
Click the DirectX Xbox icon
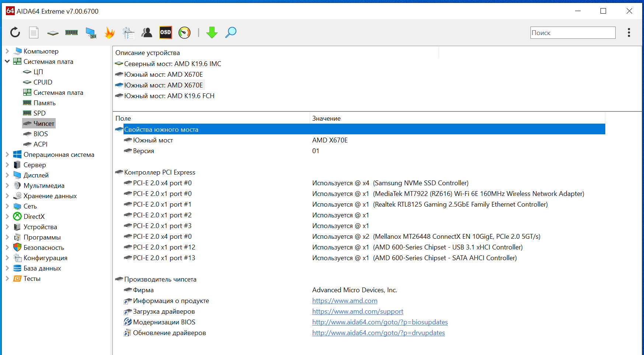coord(17,216)
